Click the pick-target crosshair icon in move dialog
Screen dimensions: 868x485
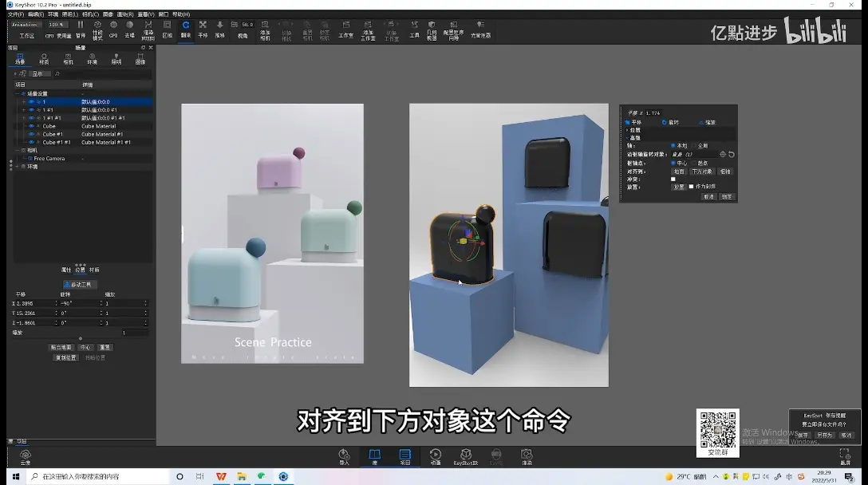723,155
